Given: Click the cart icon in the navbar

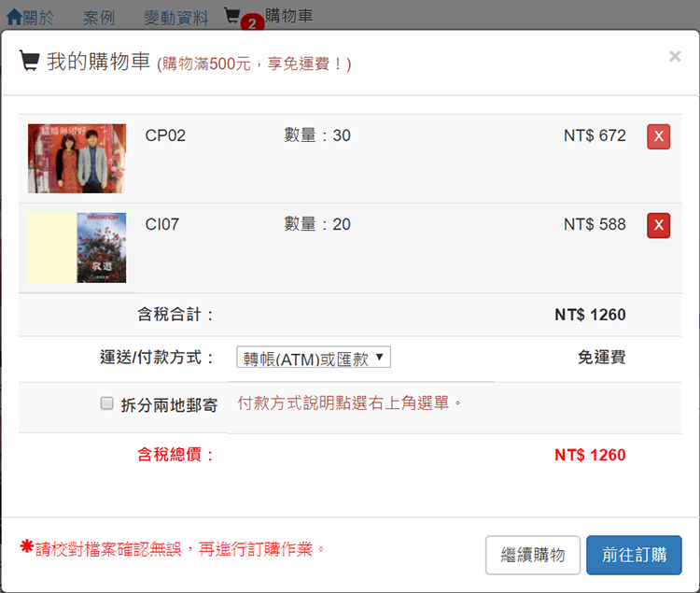Looking at the screenshot, I should click(x=232, y=15).
